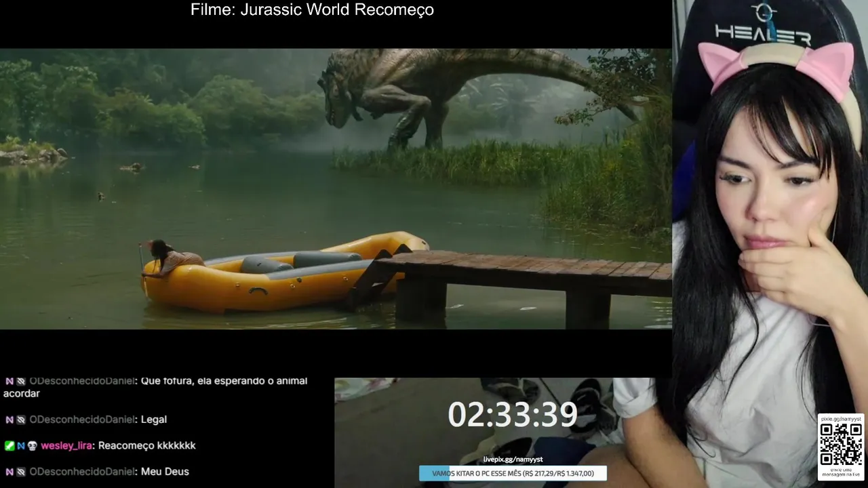The width and height of the screenshot is (868, 488).
Task: Click the PC donation goal progress bar
Action: click(513, 473)
